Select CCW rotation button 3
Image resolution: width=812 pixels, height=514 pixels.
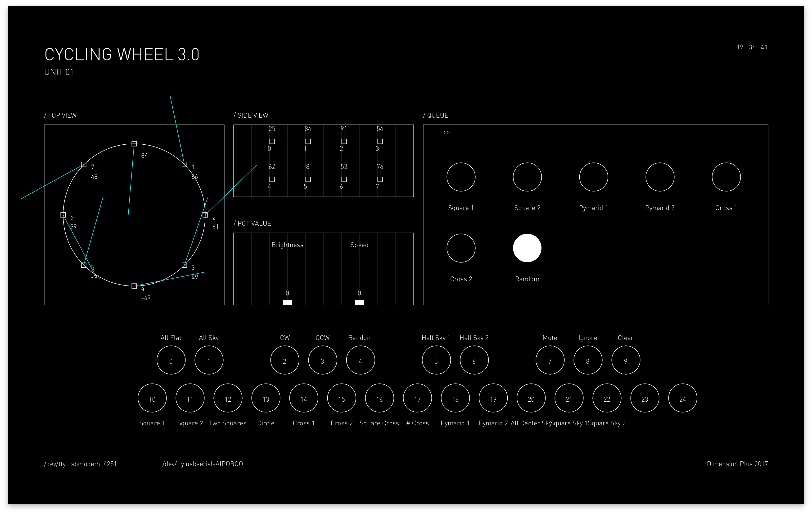[322, 360]
